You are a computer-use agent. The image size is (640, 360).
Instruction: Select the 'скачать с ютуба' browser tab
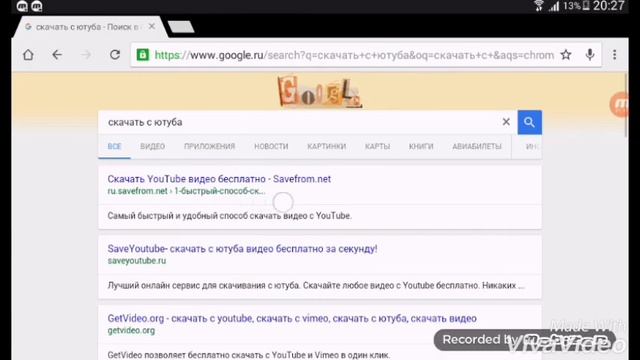(x=88, y=27)
